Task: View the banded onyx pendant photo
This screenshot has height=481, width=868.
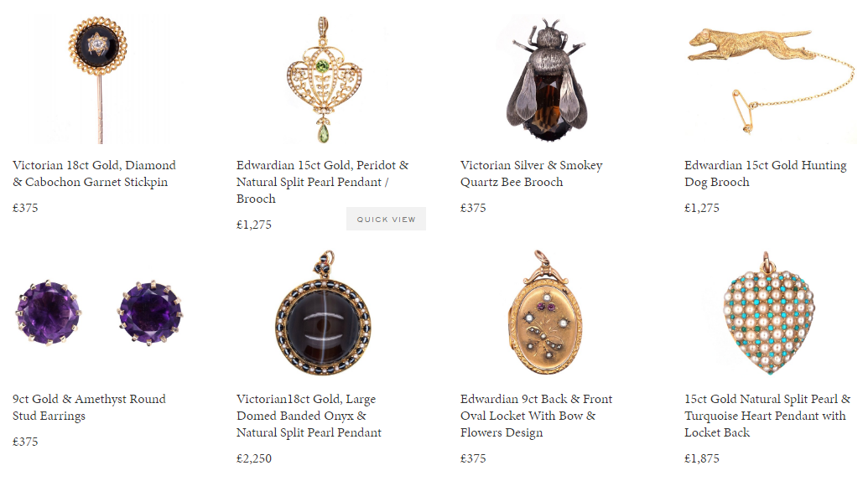Action: [323, 313]
